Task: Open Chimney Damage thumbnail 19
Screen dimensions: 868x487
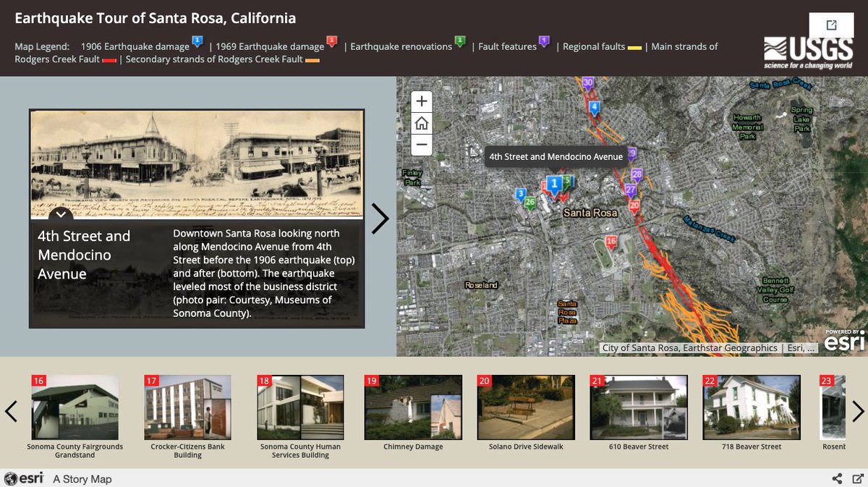Action: point(414,407)
